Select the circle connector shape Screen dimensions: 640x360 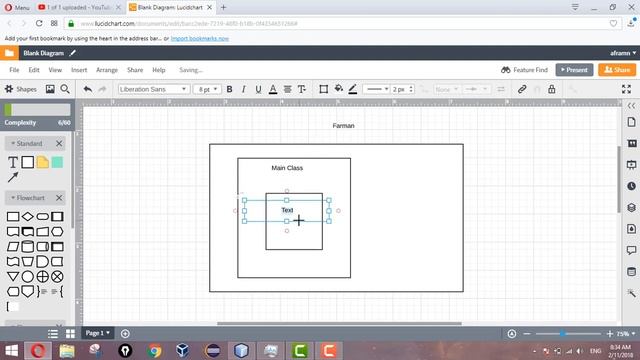[x=27, y=276]
